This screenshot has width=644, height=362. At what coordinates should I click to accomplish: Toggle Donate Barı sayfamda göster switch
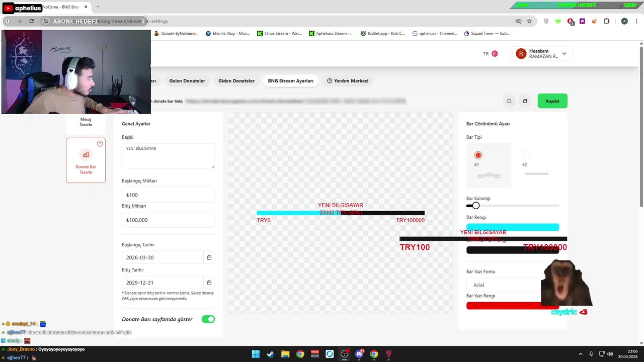(x=208, y=319)
